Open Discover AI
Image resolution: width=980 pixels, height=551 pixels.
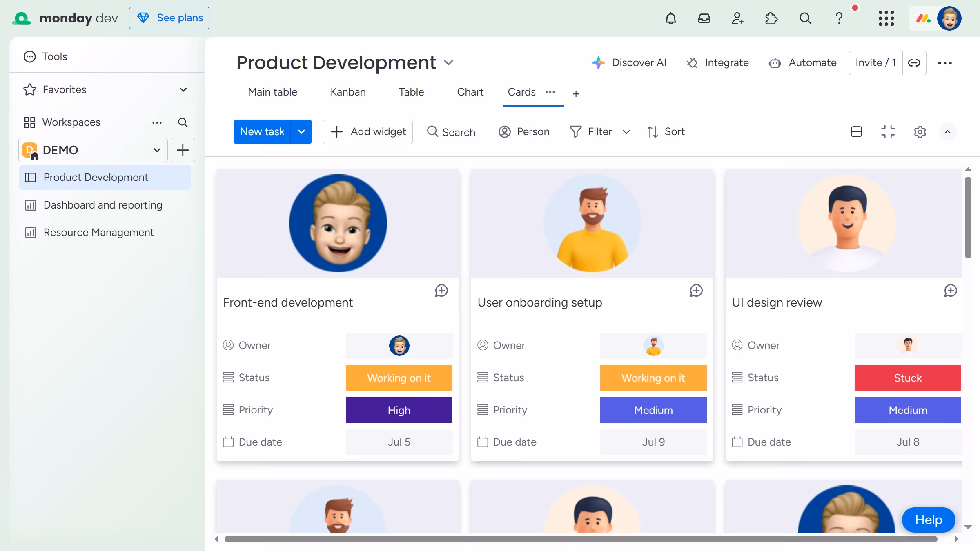[x=629, y=63]
